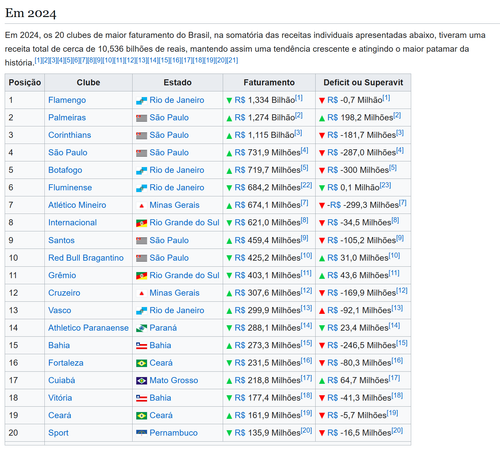Viewport: 500px width, 453px height.
Task: Click Rio Grande do Sul flag in Internacional row
Action: (141, 223)
